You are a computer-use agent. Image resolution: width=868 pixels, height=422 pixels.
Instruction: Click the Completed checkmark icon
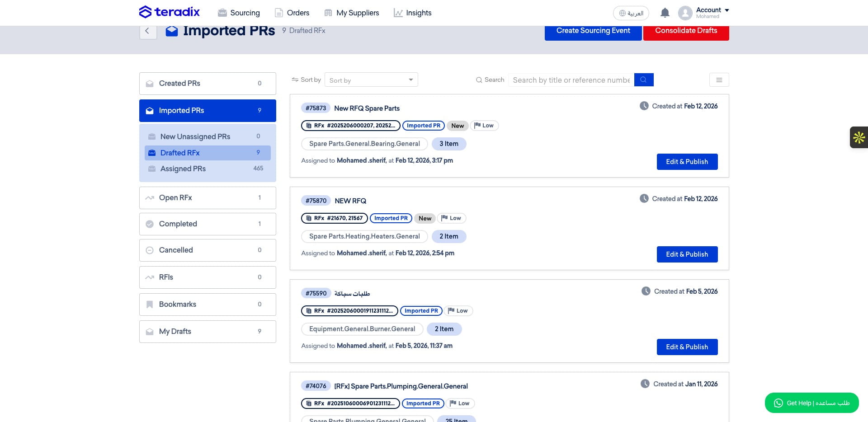(150, 224)
